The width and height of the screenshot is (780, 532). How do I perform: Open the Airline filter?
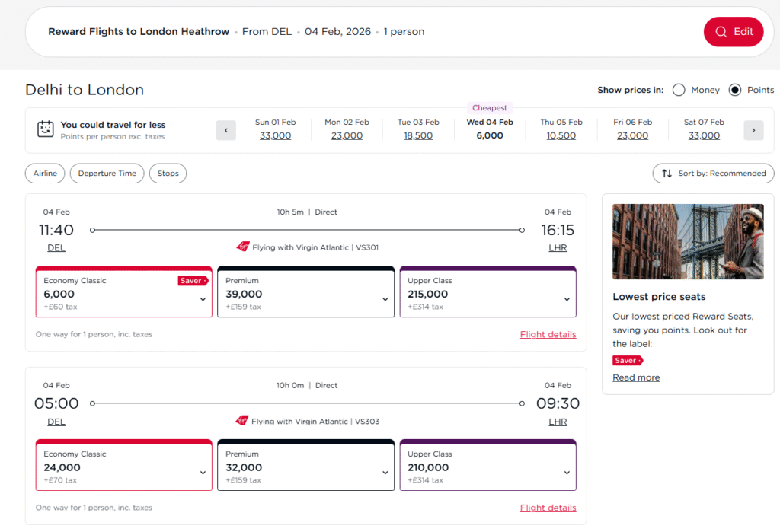[45, 174]
